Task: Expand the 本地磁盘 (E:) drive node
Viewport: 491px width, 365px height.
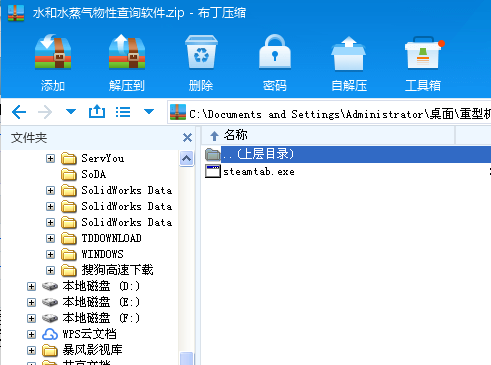Action: click(x=31, y=302)
